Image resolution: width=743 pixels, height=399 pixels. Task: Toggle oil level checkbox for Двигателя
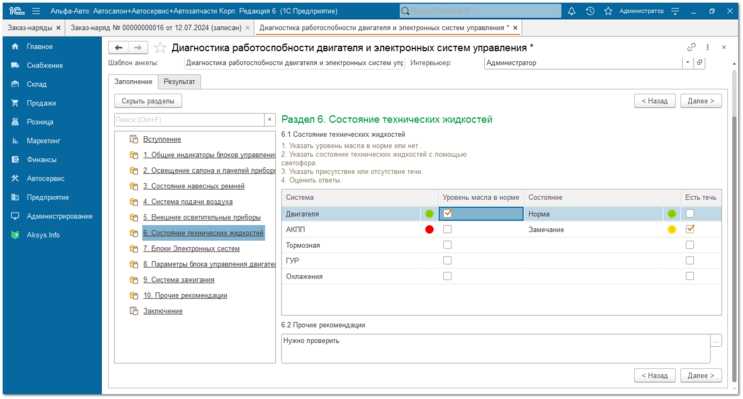pos(447,214)
